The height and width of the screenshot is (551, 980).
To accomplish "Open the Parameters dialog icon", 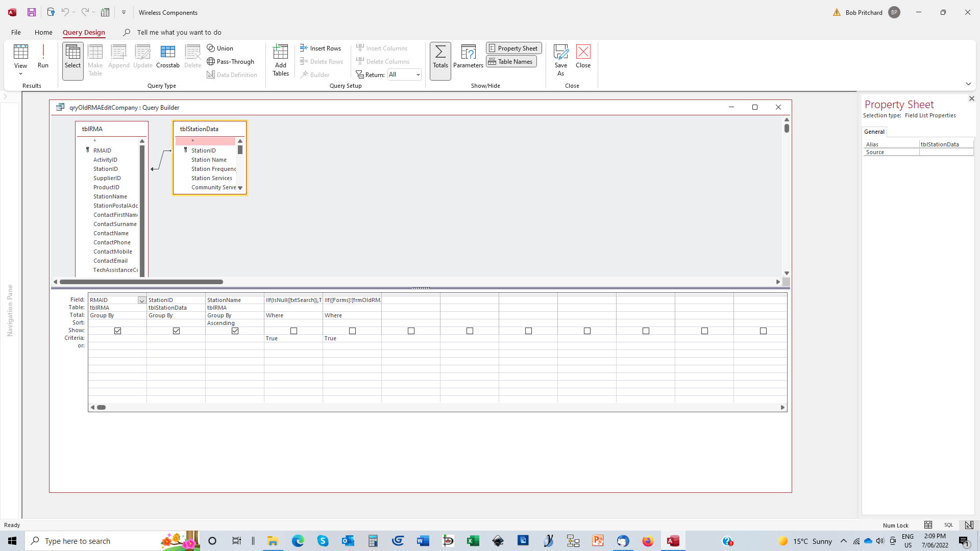I will [x=468, y=56].
